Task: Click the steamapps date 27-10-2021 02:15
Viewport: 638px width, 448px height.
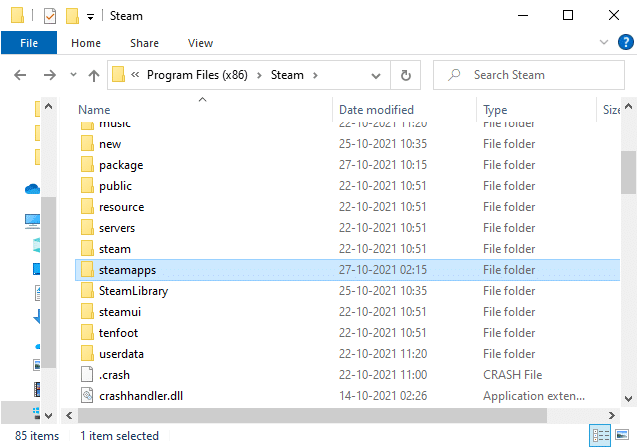Action: pos(383,270)
